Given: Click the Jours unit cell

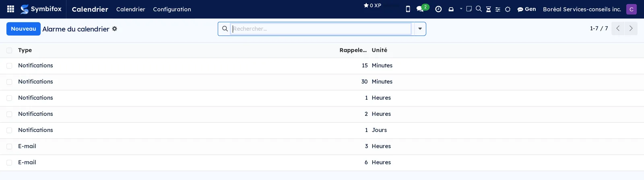Looking at the screenshot, I should click(379, 130).
